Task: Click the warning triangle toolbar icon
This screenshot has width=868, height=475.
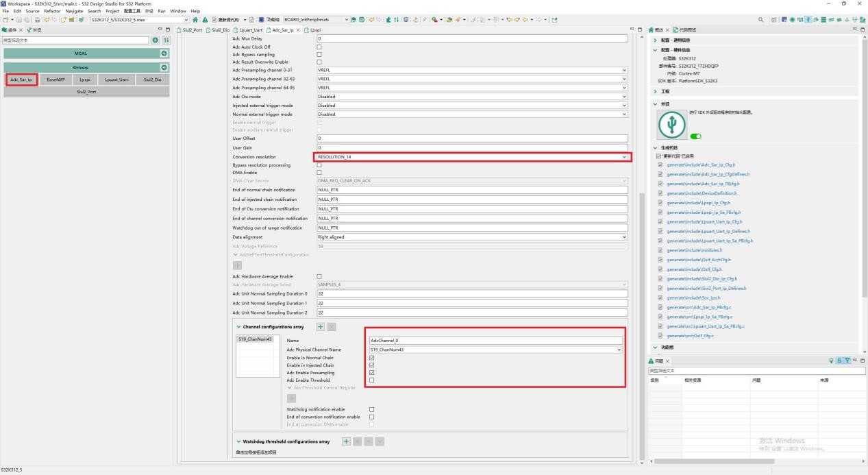Action: click(x=204, y=20)
